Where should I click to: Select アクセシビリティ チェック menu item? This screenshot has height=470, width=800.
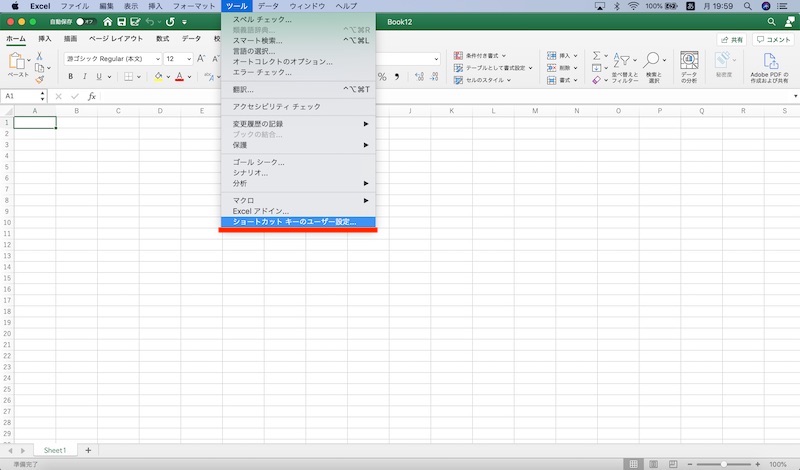click(x=298, y=107)
